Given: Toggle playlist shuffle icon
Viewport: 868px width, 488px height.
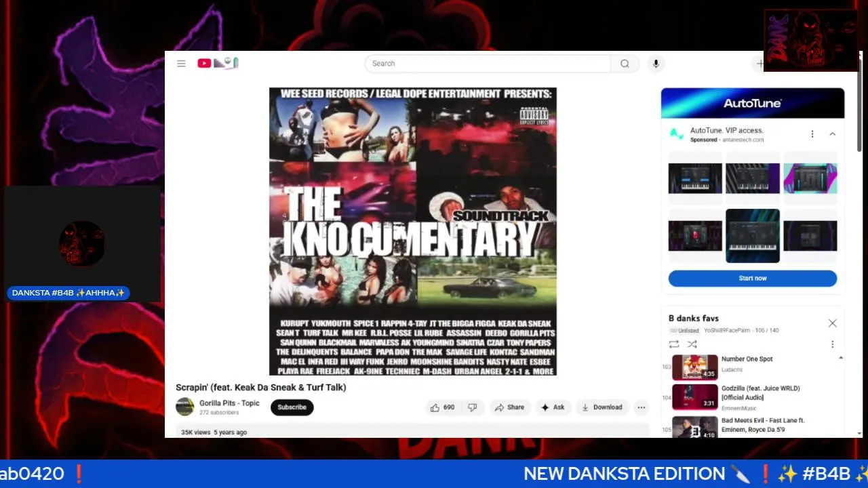Looking at the screenshot, I should 692,344.
